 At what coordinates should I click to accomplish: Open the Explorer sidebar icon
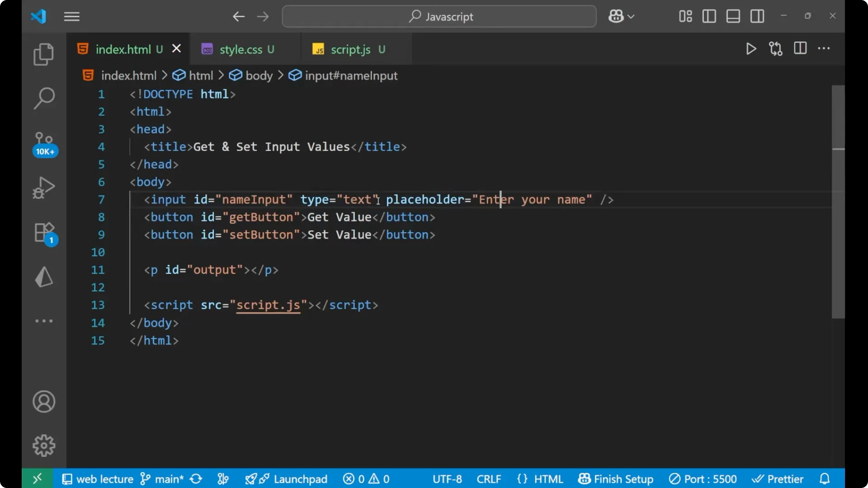click(x=43, y=54)
